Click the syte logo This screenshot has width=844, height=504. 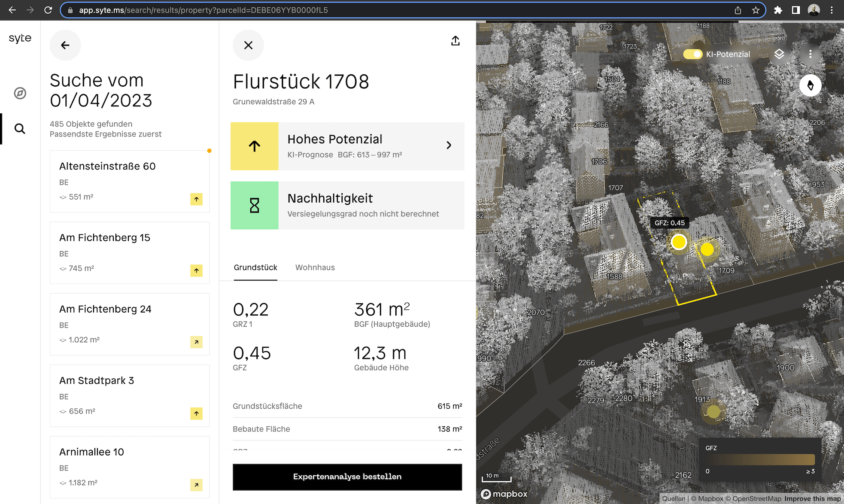(x=20, y=38)
